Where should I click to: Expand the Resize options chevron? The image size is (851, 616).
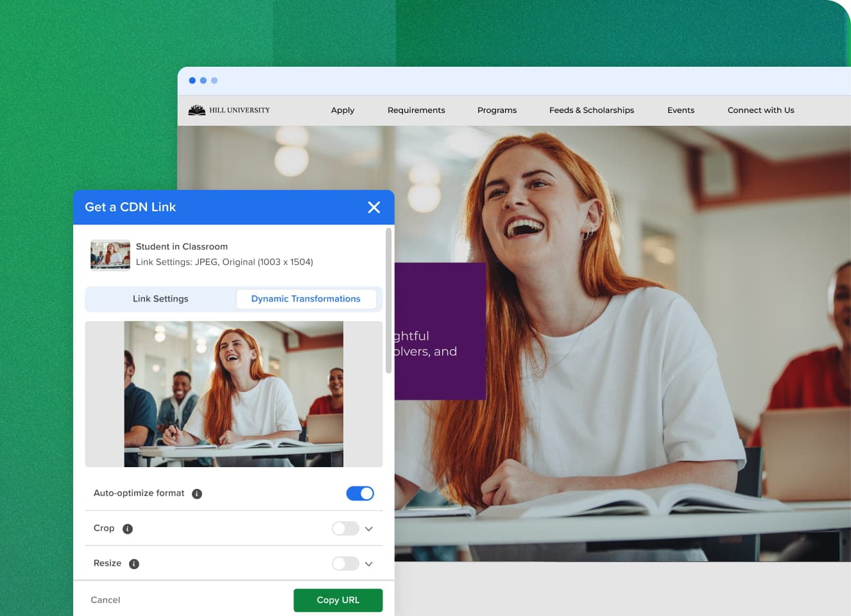[369, 563]
